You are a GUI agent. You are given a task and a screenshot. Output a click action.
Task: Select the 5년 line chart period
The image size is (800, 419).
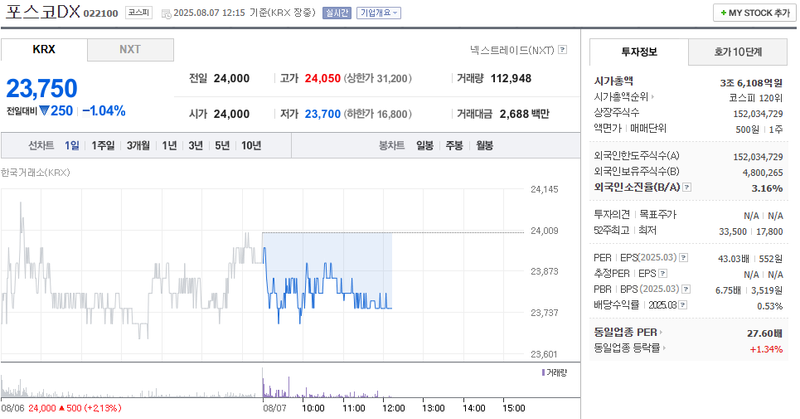point(222,146)
